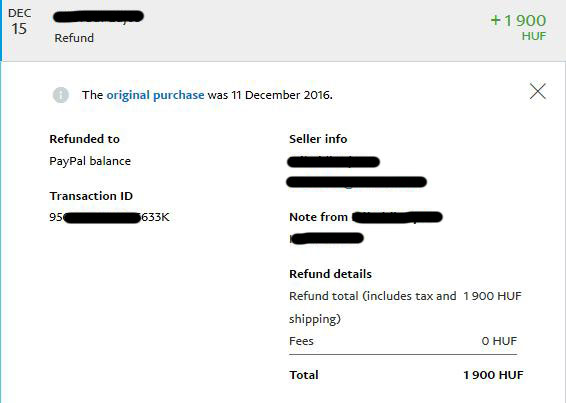This screenshot has width=566, height=403.
Task: Click the Refunded to heading
Action: pos(84,139)
